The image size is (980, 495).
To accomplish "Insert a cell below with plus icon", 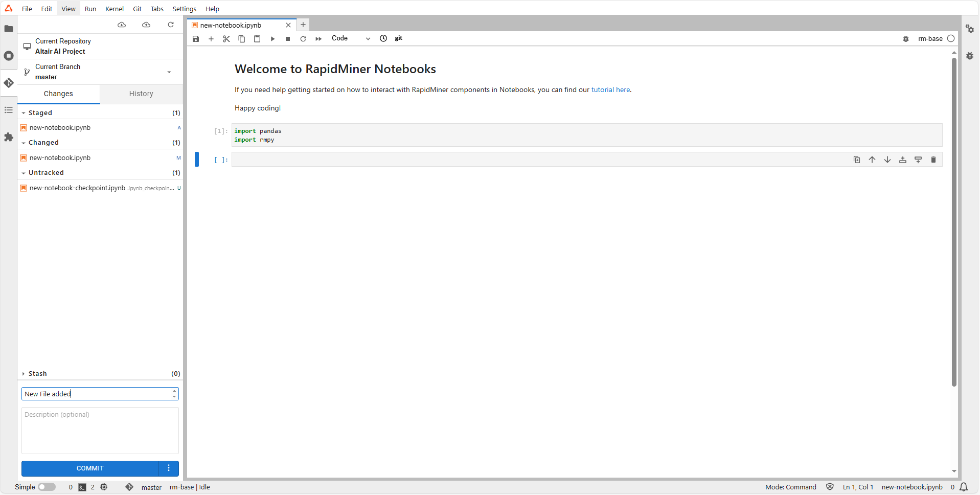I will point(211,39).
